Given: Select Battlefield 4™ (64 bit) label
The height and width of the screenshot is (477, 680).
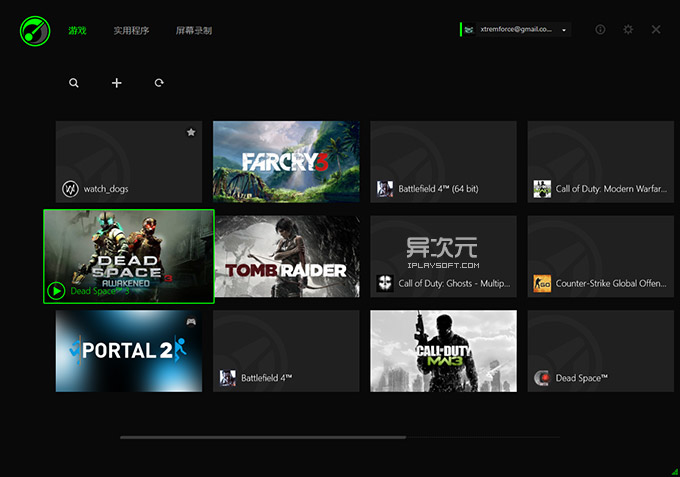Looking at the screenshot, I should coord(438,189).
